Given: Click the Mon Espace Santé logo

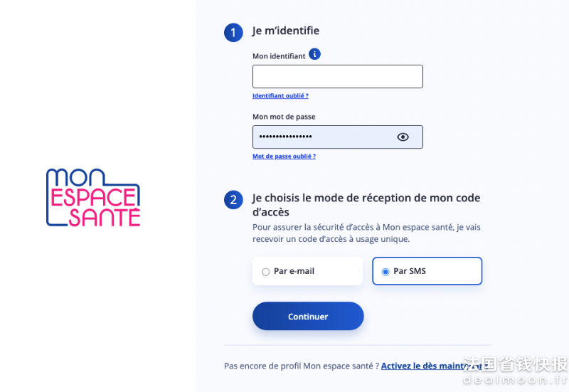Looking at the screenshot, I should (x=93, y=198).
